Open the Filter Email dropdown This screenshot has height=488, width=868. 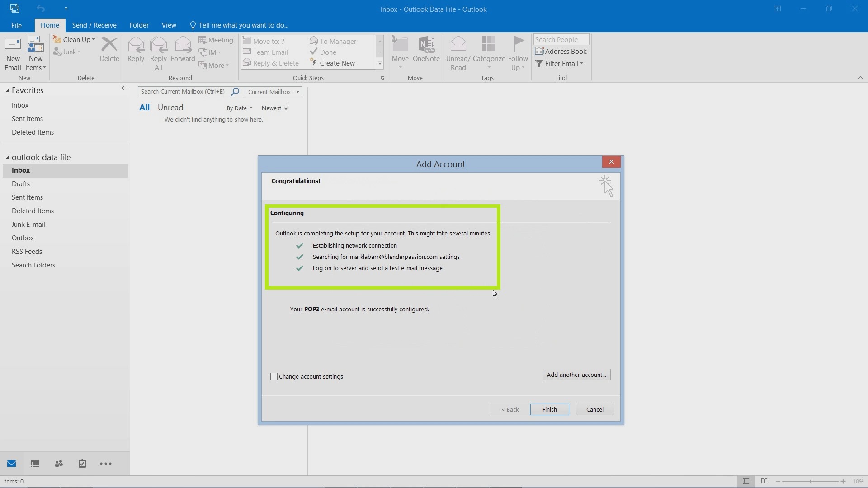(x=559, y=64)
